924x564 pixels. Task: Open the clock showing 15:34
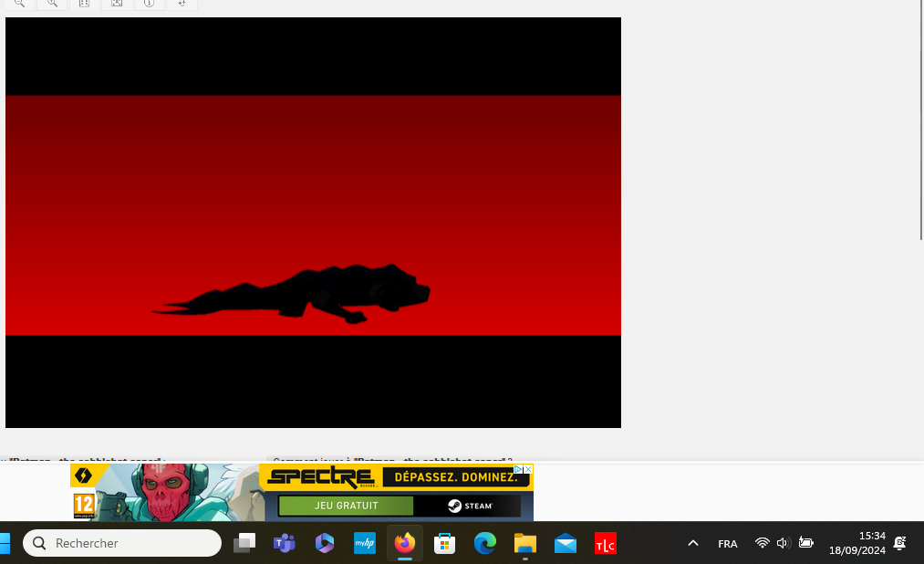tap(857, 543)
